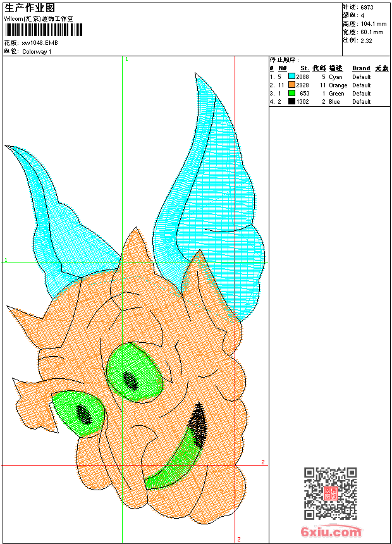Click the design file name 'xw1048.EMB'
Image resolution: width=392 pixels, height=544 pixels.
point(40,43)
